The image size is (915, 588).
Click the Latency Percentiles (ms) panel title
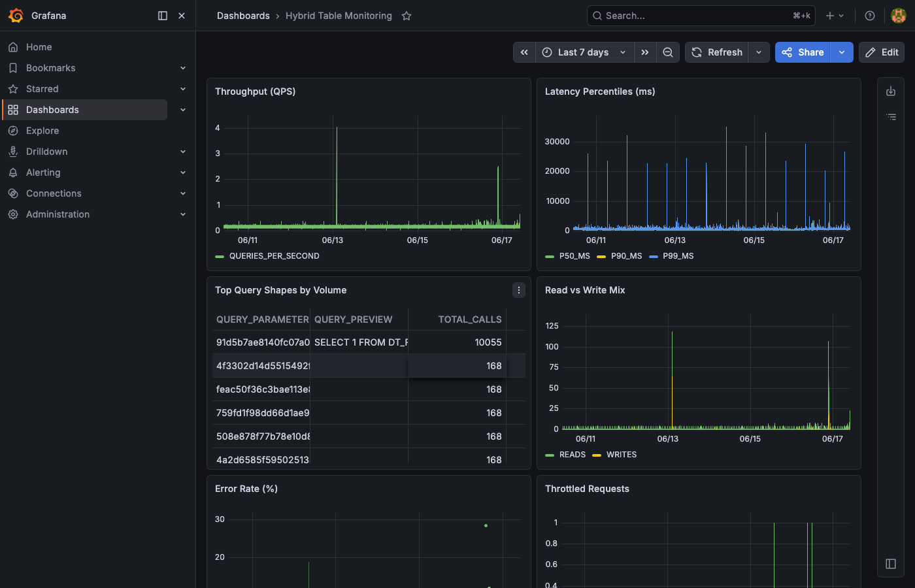pyautogui.click(x=600, y=91)
